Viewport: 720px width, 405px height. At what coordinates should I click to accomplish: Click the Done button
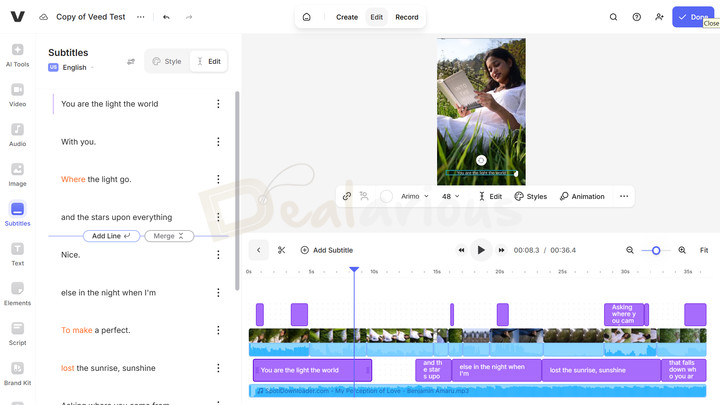pos(692,17)
